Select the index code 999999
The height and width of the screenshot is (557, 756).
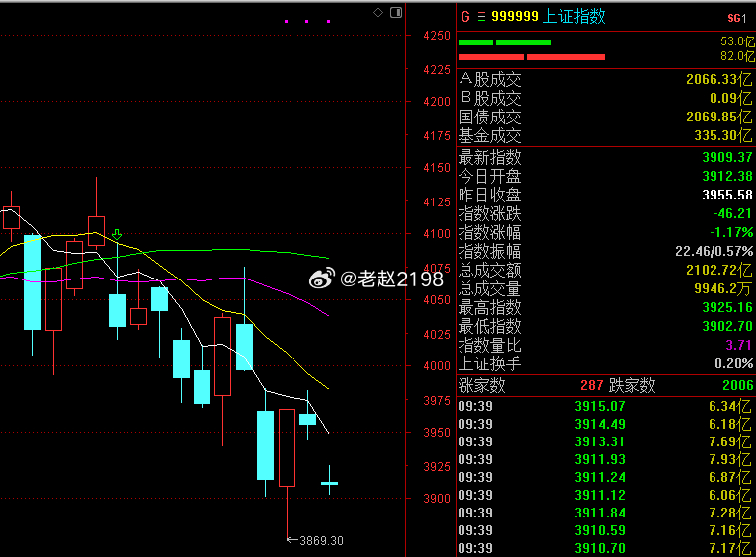point(515,17)
